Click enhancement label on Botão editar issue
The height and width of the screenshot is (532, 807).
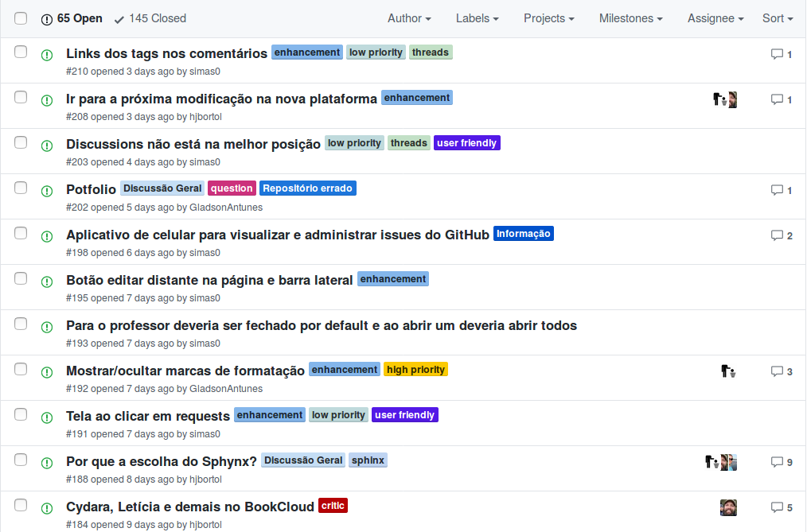click(x=393, y=279)
